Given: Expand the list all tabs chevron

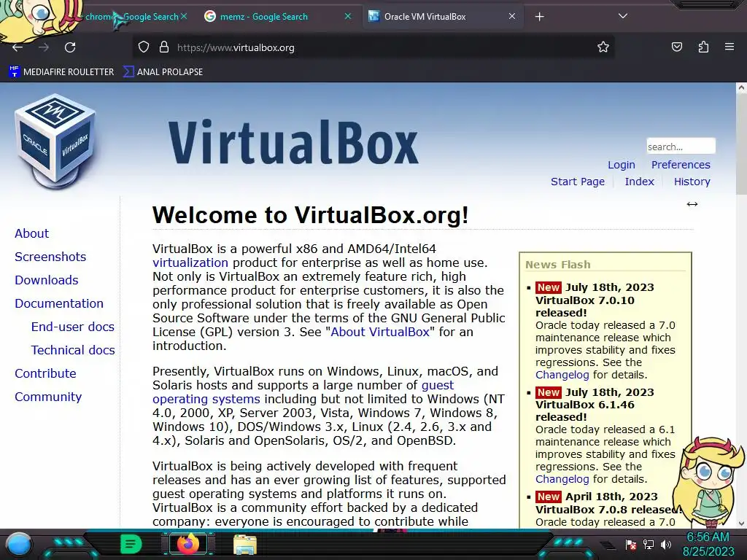Looking at the screenshot, I should 623,16.
